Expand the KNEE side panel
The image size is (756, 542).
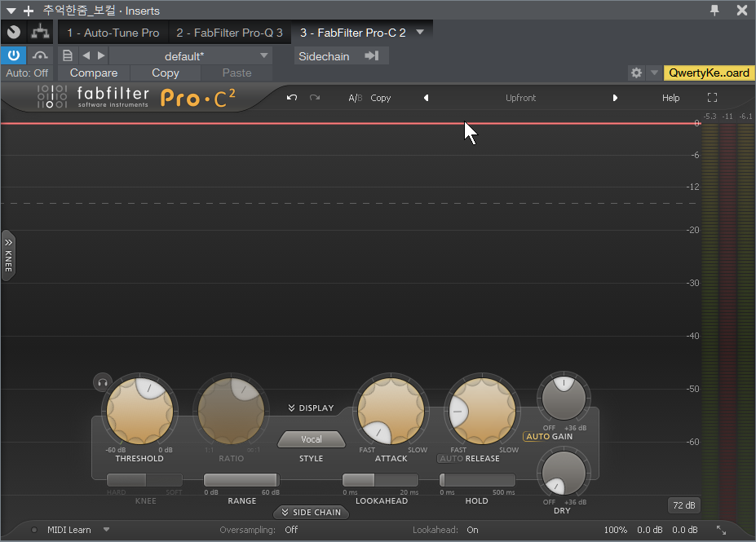point(8,255)
